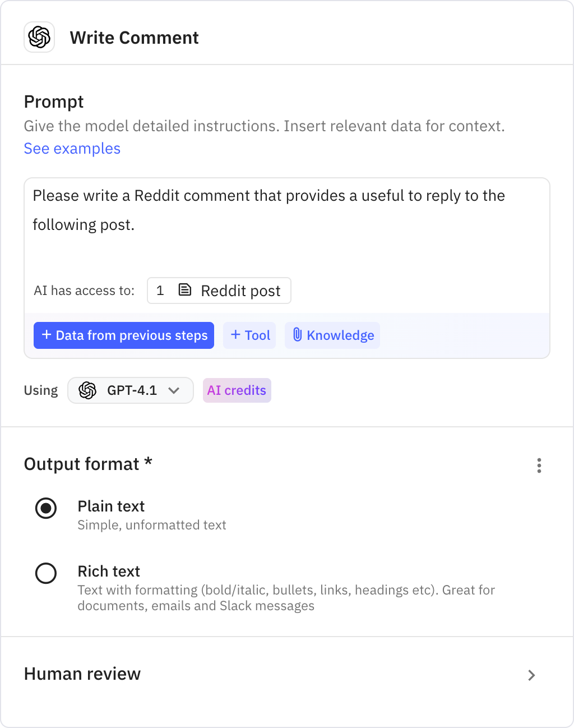This screenshot has width=574, height=728.
Task: Open the Human review settings
Action: coord(82,674)
